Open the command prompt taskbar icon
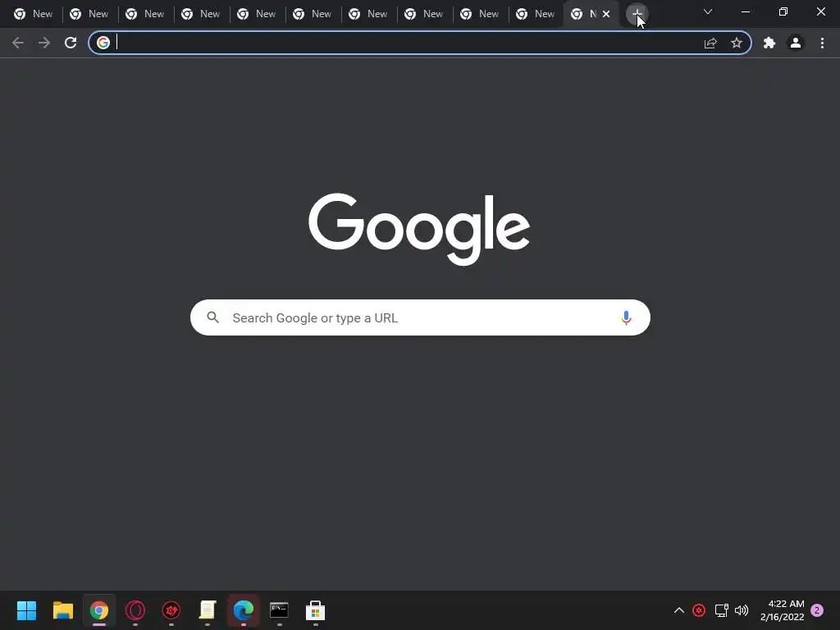Viewport: 840px width, 630px height. pyautogui.click(x=279, y=610)
